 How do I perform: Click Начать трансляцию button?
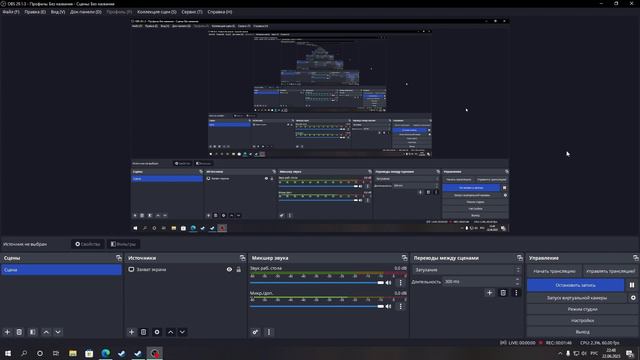point(554,271)
